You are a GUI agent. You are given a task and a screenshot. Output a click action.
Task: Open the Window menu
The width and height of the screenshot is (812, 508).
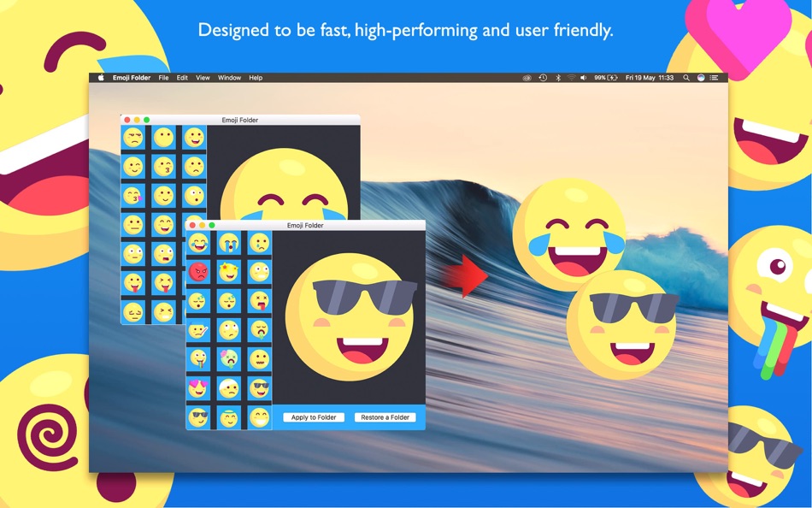(229, 77)
